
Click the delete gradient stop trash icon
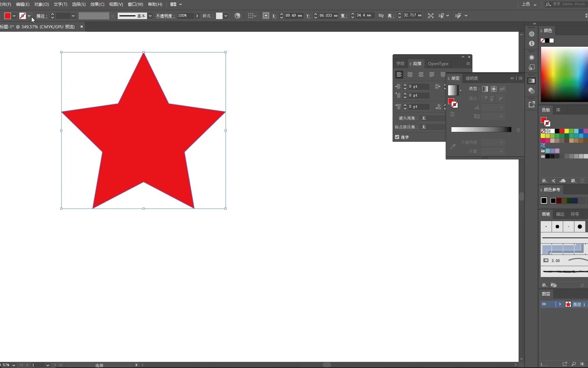518,130
